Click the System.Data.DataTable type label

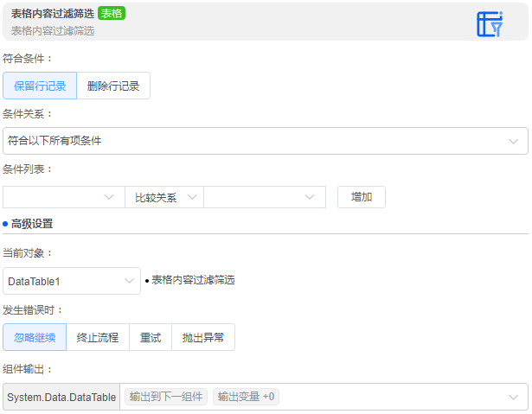tap(61, 397)
